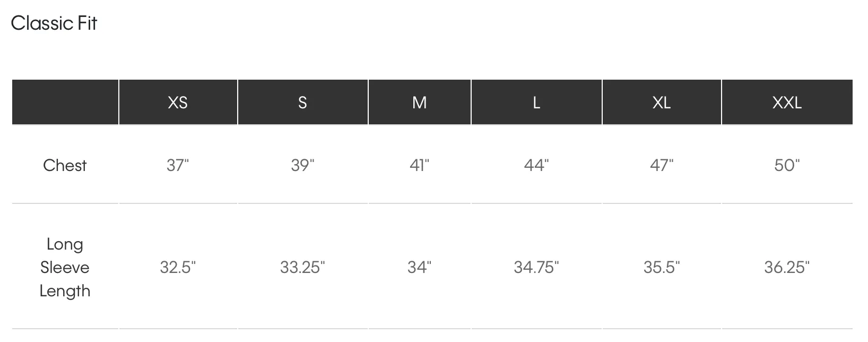Click the 33.25" sleeve length value
This screenshot has width=868, height=342.
pyautogui.click(x=302, y=267)
